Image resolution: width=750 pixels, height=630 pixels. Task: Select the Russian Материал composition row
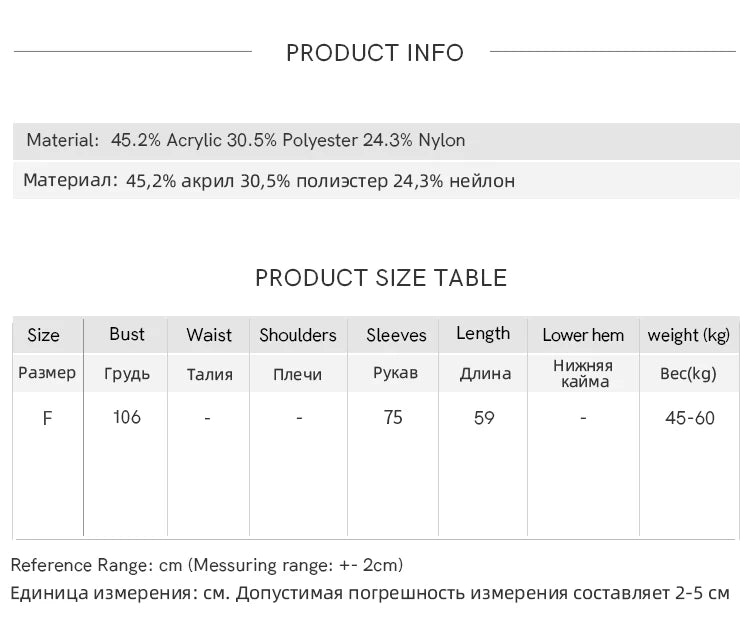click(376, 181)
